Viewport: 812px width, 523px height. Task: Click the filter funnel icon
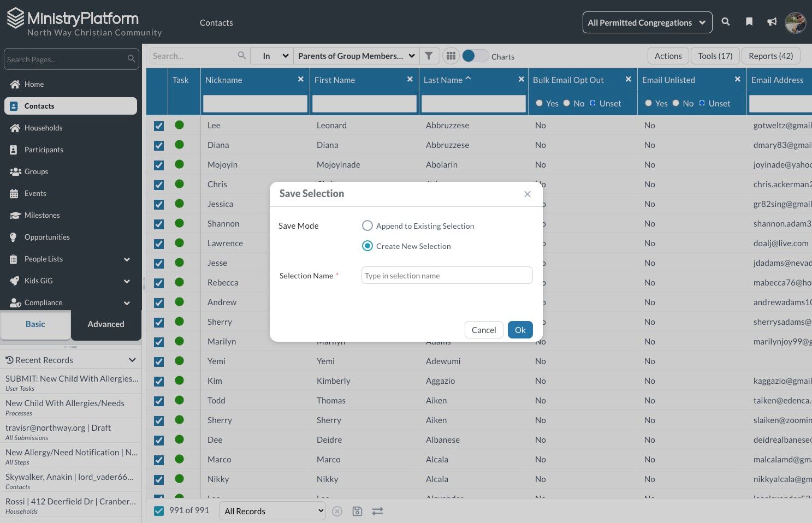tap(429, 56)
